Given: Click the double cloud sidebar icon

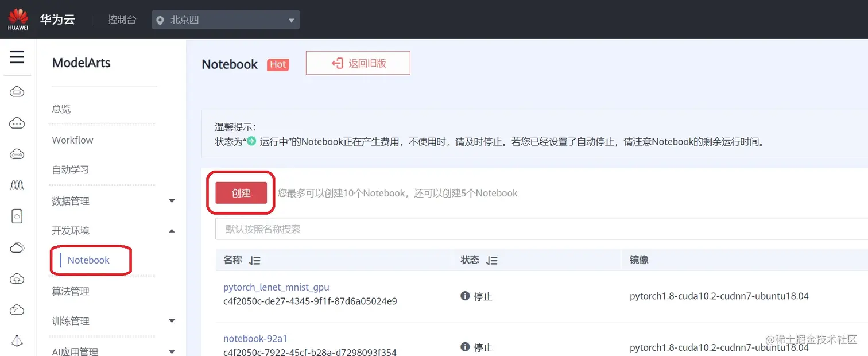Looking at the screenshot, I should tap(17, 247).
